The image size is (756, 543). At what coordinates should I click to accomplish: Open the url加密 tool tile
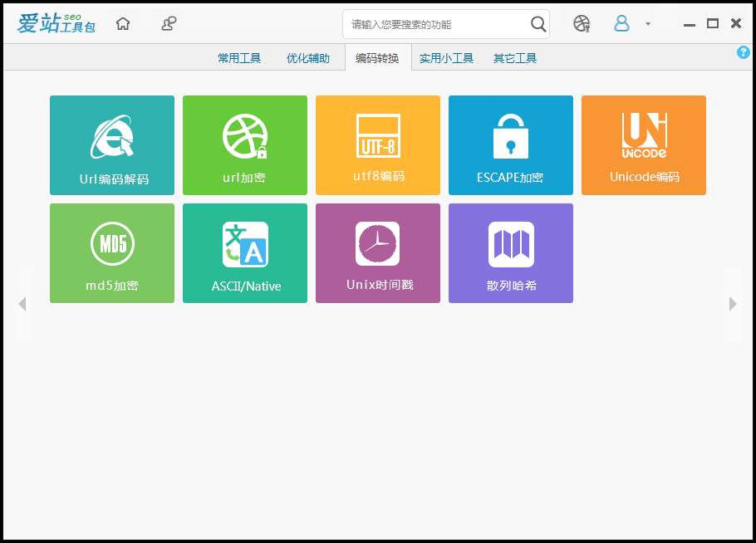tap(245, 145)
